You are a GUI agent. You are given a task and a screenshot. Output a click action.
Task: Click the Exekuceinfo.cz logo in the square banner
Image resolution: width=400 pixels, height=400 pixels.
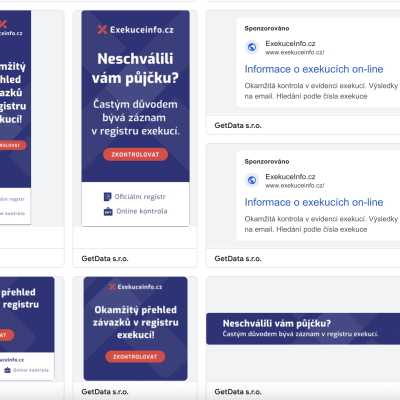(x=135, y=287)
